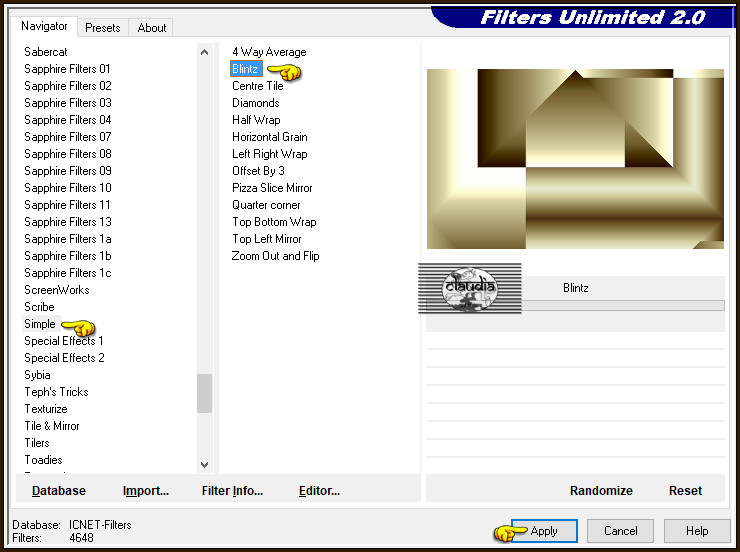The width and height of the screenshot is (740, 552).
Task: Choose the 4 Way Average filter
Action: 269,52
